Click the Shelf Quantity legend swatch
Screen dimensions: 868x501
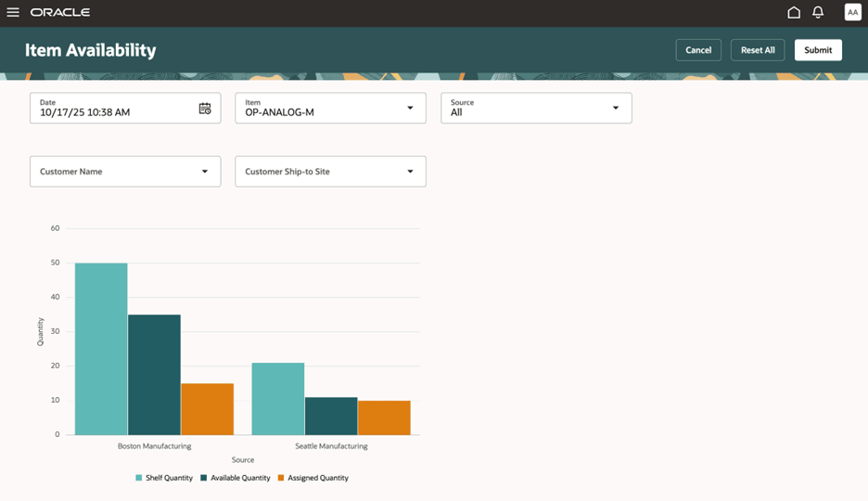(x=139, y=478)
